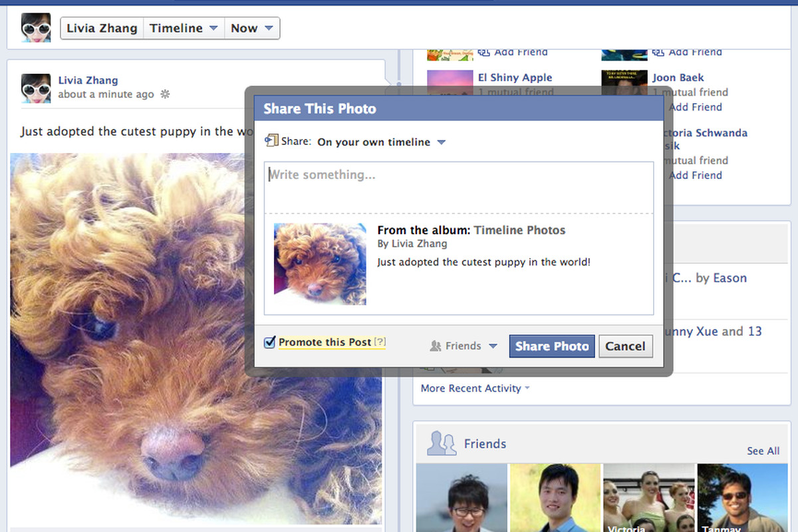Click Add Friend under Joon Baek
This screenshot has height=532, width=798.
[696, 107]
